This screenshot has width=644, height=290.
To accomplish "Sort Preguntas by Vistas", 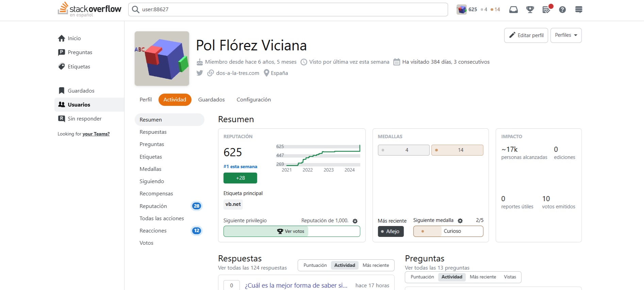I will click(x=510, y=277).
